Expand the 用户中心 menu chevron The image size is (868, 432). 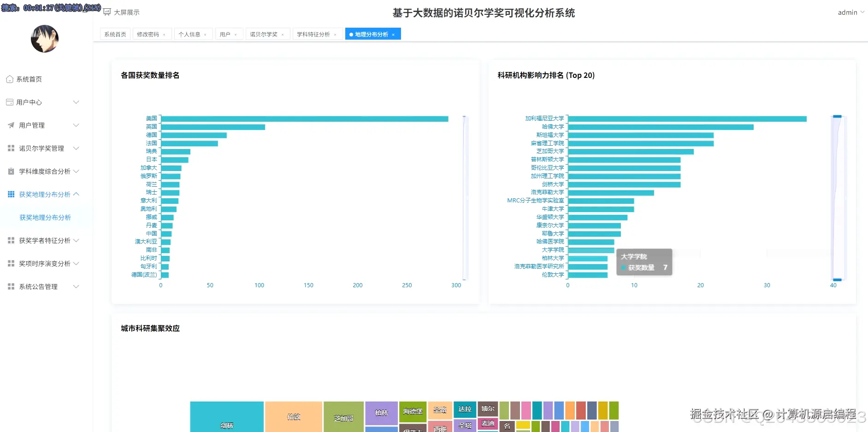click(x=76, y=102)
